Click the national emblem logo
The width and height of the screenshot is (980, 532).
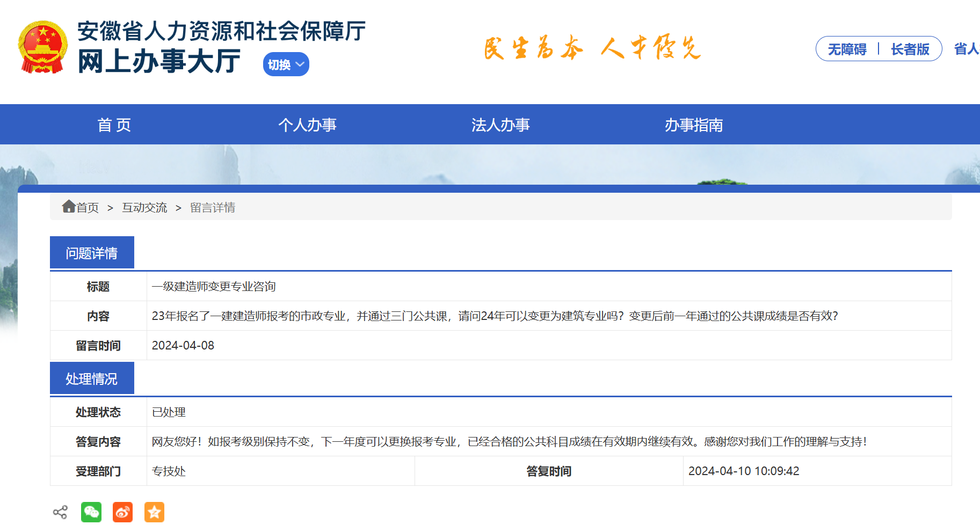(x=43, y=47)
